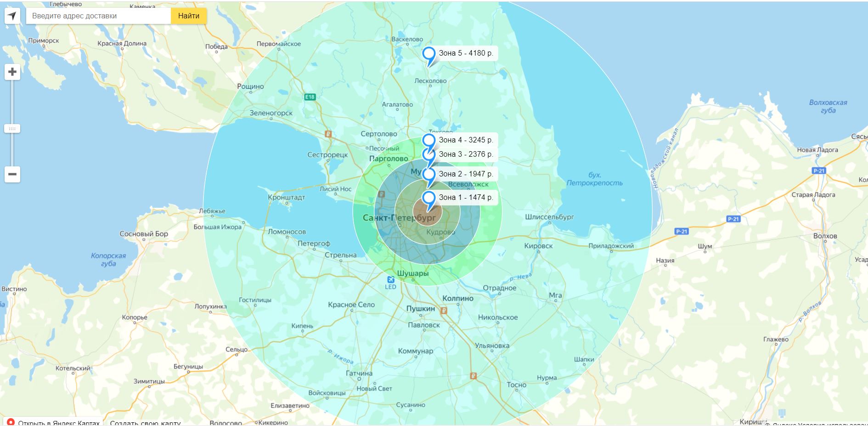Image resolution: width=868 pixels, height=426 pixels.
Task: Open the map in Яндекс Карты link
Action: [x=53, y=422]
